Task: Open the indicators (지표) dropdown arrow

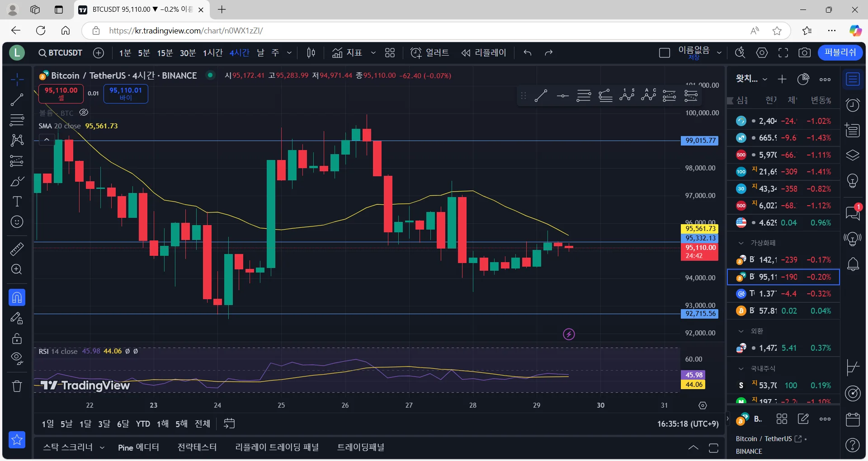Action: coord(373,53)
